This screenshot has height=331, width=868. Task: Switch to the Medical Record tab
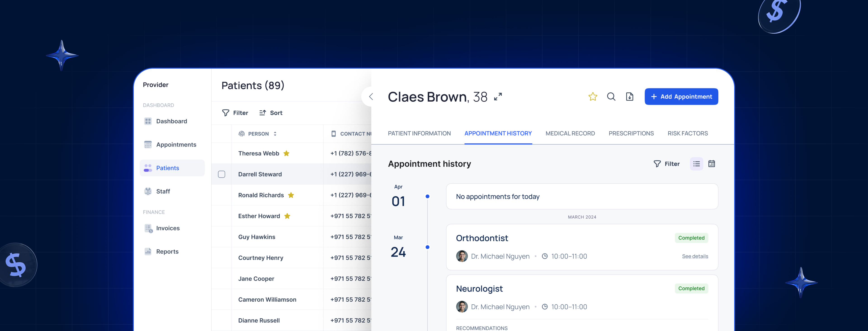570,133
